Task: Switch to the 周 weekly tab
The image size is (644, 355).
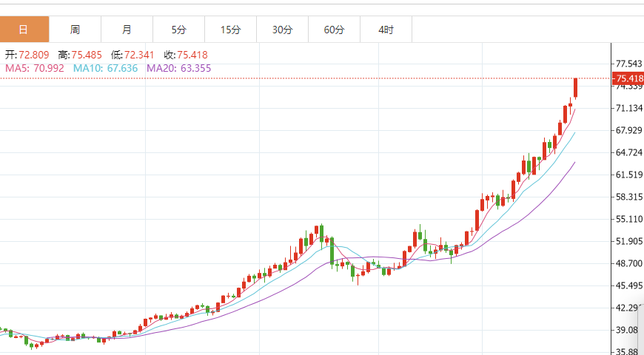Action: [x=75, y=30]
